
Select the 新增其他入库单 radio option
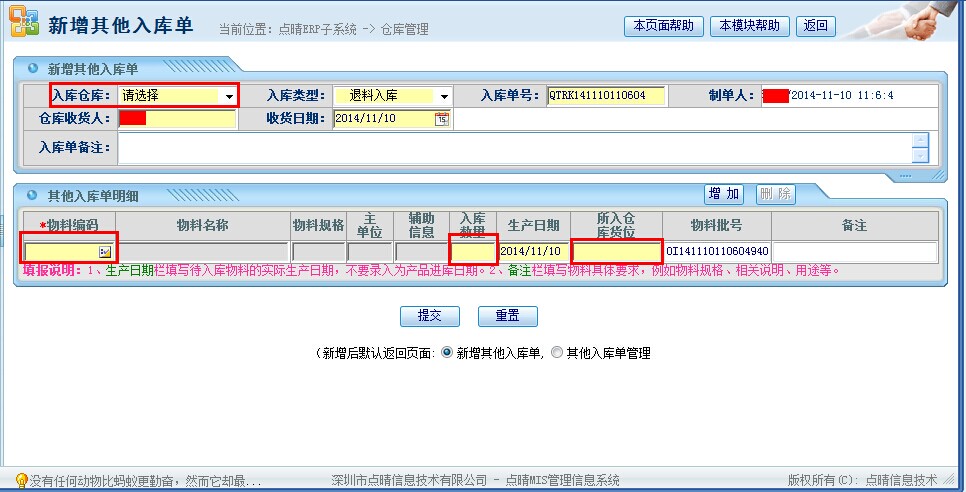point(447,353)
